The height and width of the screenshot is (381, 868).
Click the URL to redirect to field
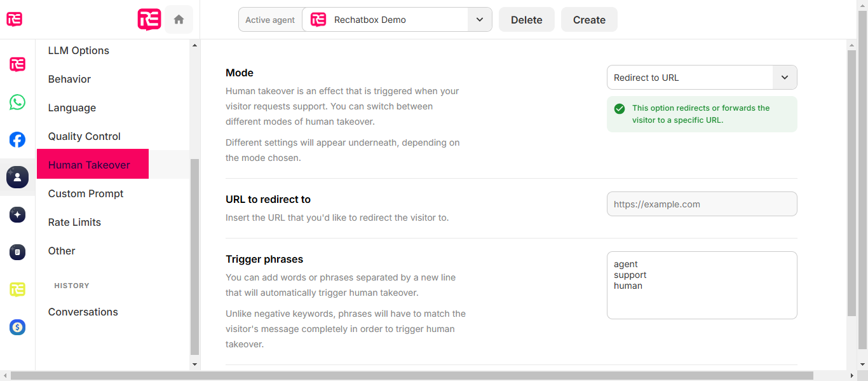point(702,204)
